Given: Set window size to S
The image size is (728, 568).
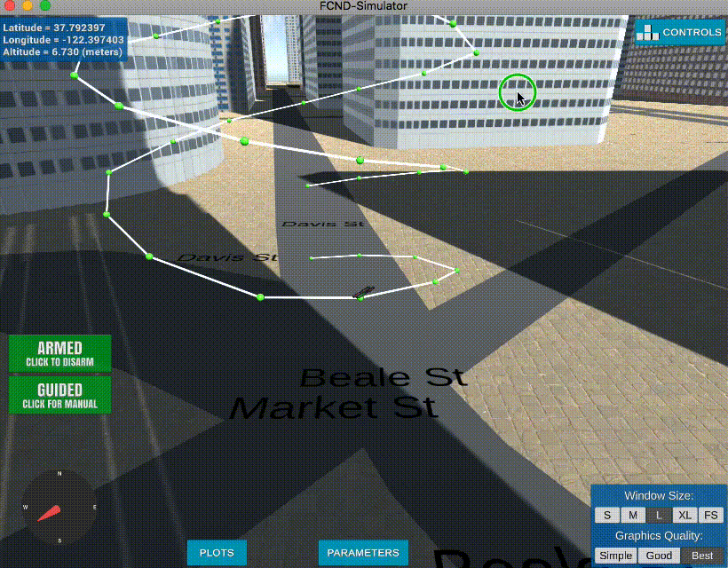Looking at the screenshot, I should point(607,515).
